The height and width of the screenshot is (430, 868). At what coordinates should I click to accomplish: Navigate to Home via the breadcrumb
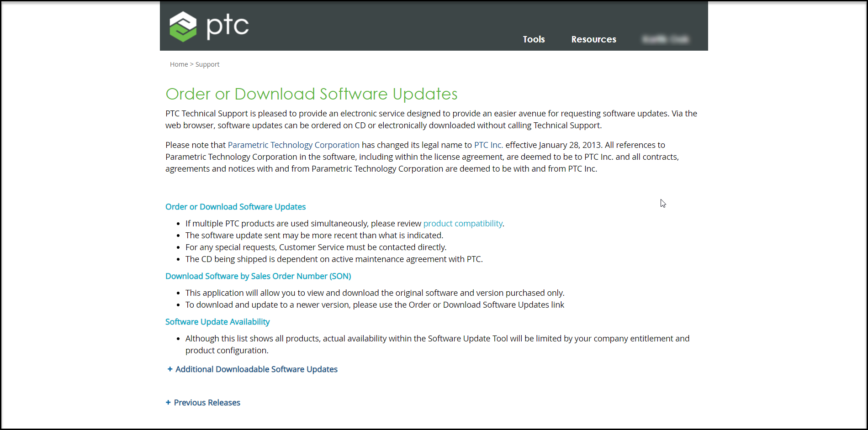click(x=179, y=64)
